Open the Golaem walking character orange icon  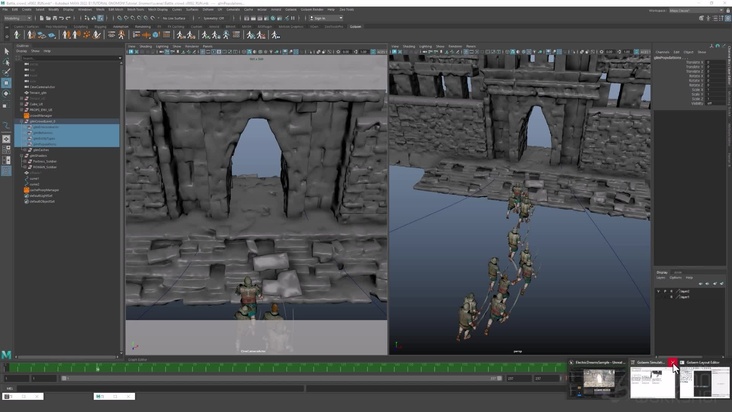click(x=121, y=35)
